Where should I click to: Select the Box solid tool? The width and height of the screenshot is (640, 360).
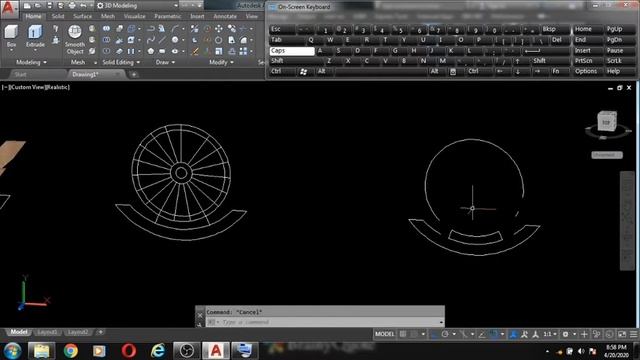11,35
